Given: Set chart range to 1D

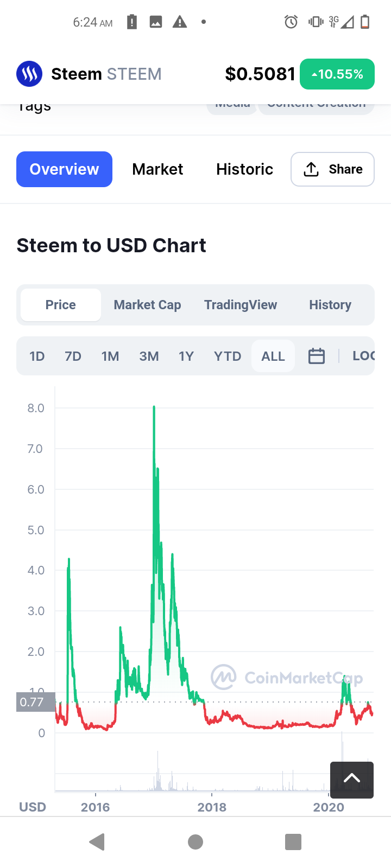Looking at the screenshot, I should (x=37, y=356).
